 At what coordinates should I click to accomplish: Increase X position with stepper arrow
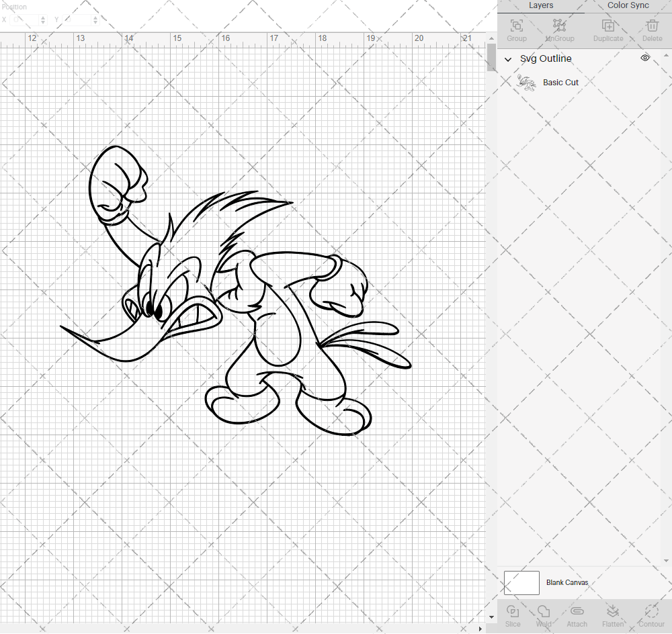tap(42, 17)
